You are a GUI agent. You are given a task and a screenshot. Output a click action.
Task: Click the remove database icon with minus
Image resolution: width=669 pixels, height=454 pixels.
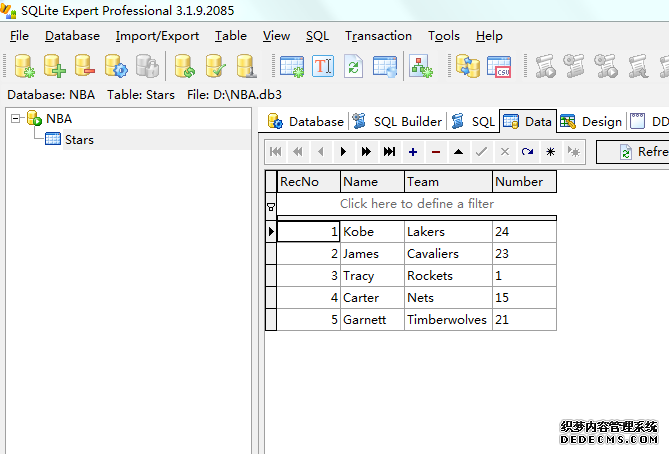(84, 66)
